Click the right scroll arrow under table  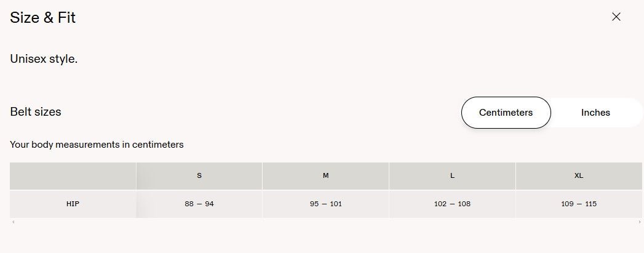coord(640,222)
